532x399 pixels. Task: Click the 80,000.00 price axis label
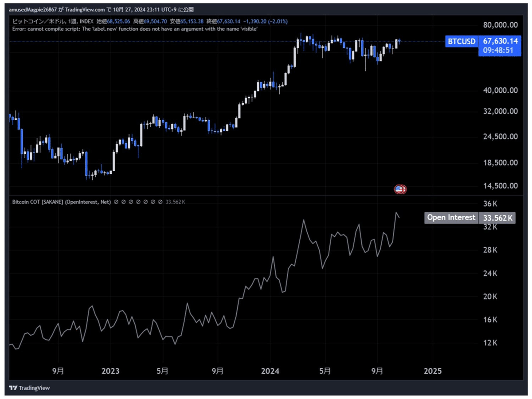(x=500, y=24)
